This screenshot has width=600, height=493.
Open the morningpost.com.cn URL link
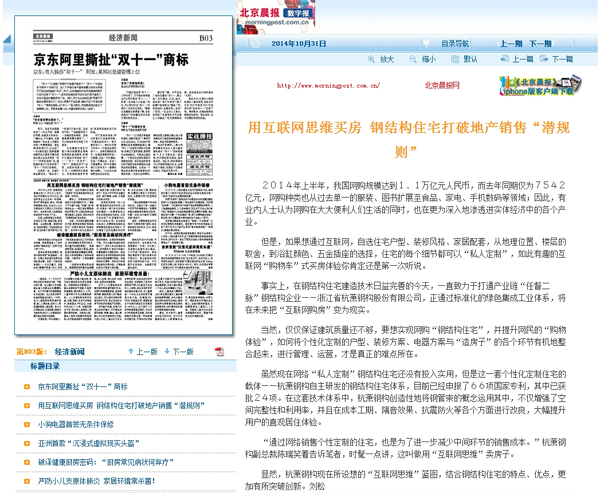tap(328, 86)
